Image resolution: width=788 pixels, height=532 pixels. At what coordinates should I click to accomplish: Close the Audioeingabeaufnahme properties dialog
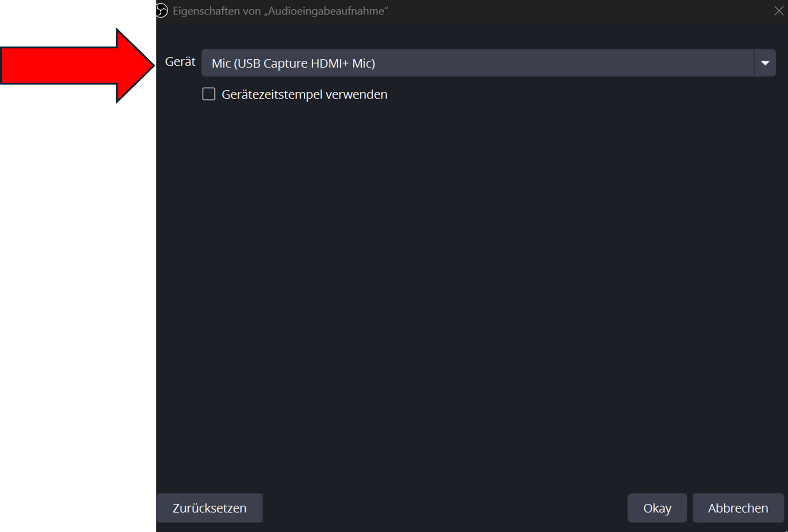point(779,11)
